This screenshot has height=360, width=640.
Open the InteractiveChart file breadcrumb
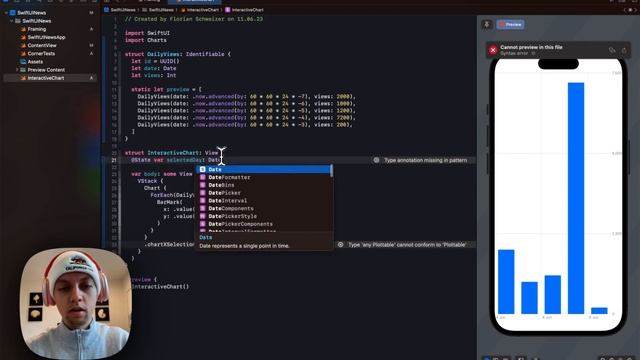(200, 10)
